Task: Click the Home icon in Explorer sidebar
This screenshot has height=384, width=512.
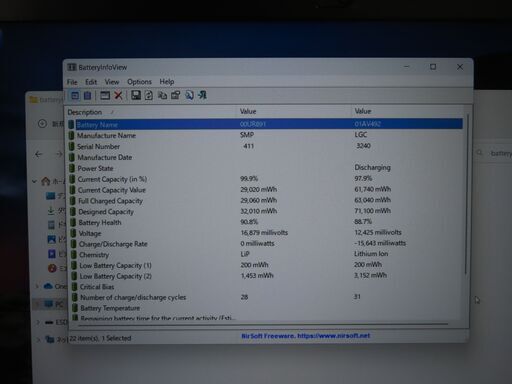Action: 46,181
